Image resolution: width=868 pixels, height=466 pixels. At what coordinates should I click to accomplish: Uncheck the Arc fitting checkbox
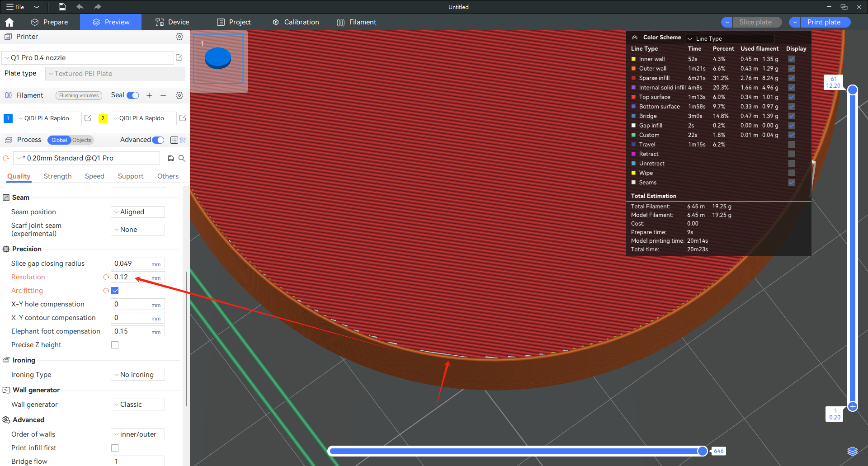coord(115,291)
